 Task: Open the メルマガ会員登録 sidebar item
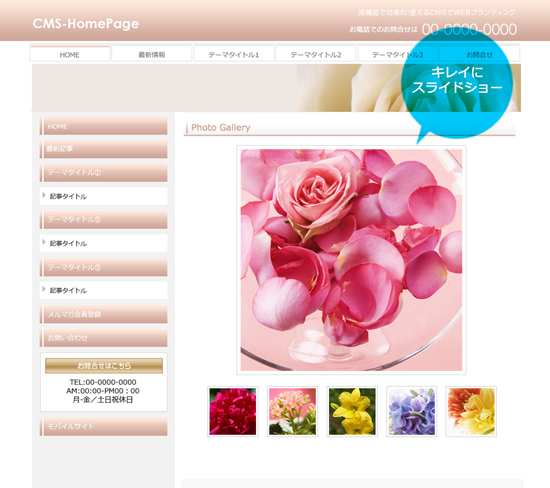(103, 314)
